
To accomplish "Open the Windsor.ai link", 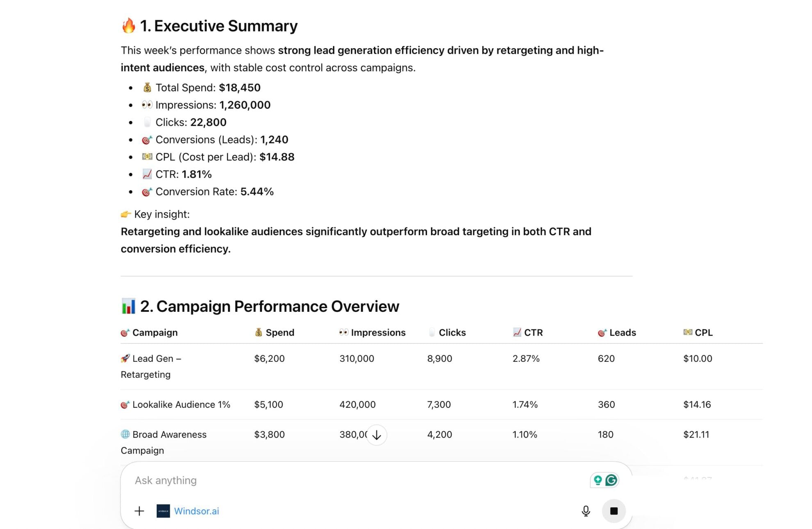I will tap(197, 511).
